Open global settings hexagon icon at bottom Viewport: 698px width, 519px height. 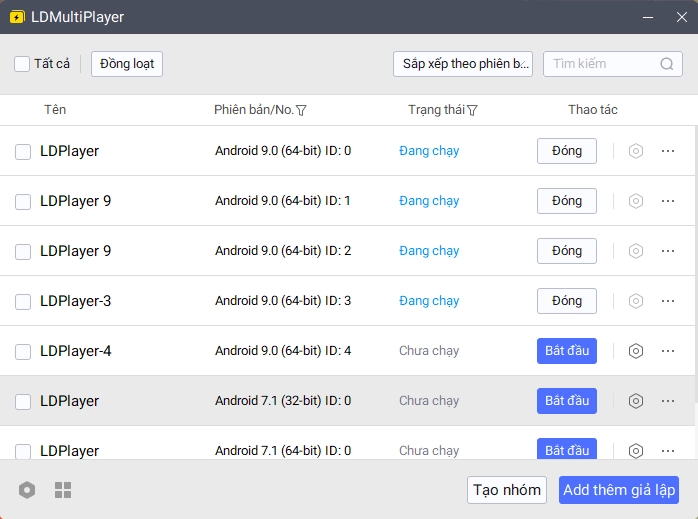pos(27,490)
